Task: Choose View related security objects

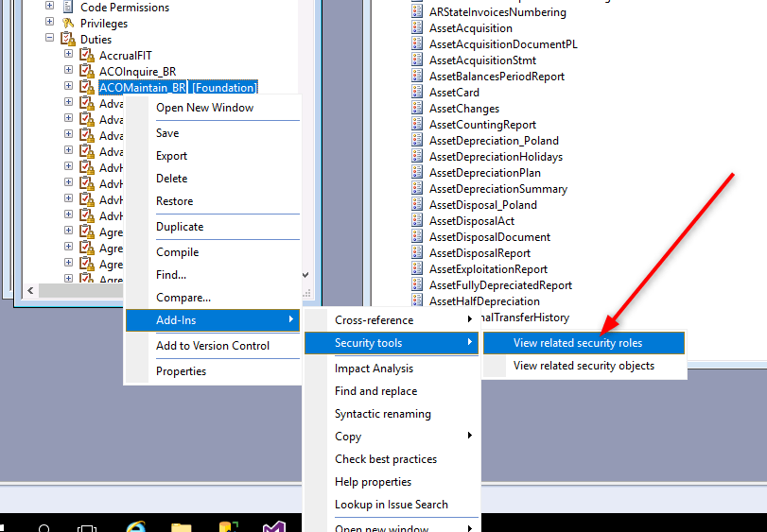Action: click(x=583, y=366)
